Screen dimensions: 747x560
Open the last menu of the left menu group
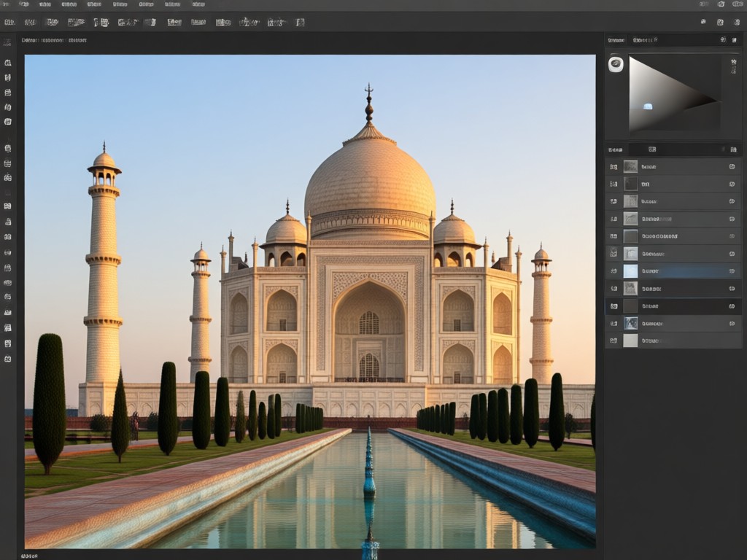click(198, 4)
